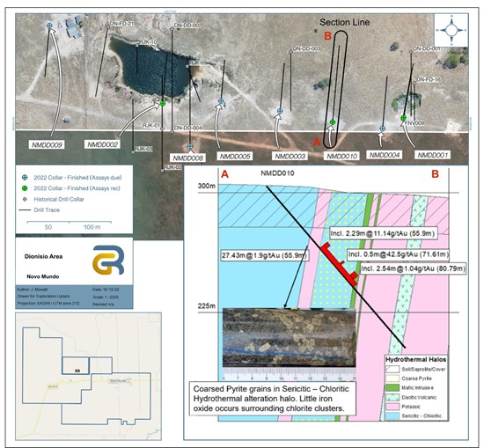Viewport: 484px width, 448px height.
Task: Click the NMDD001 label box
Action: coord(432,155)
